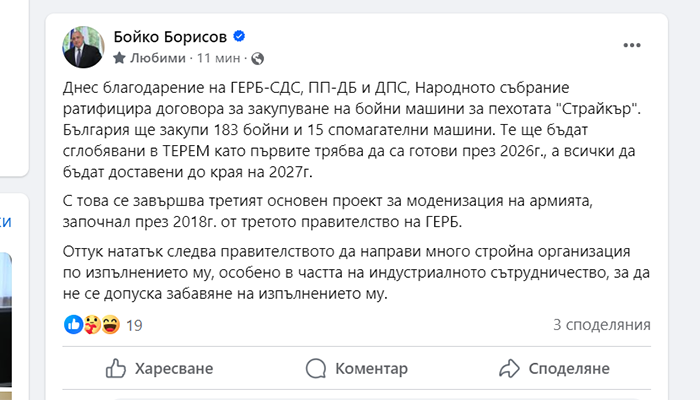
Task: Open Бойко Борисов profile picture
Action: click(83, 47)
